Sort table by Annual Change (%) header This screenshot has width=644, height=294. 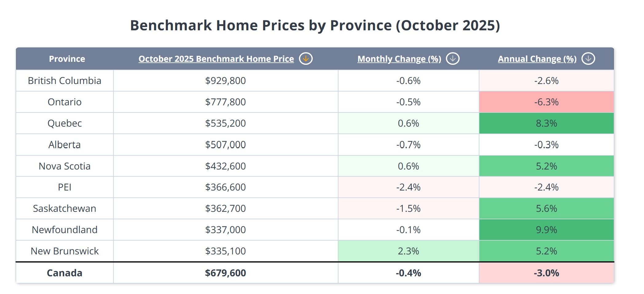537,59
